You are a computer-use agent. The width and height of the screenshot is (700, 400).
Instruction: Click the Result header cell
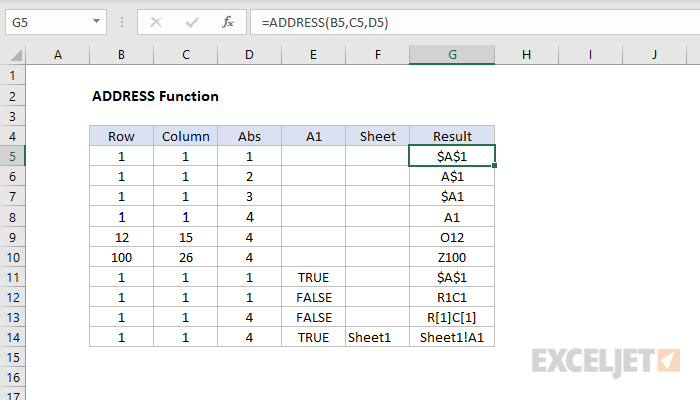pyautogui.click(x=452, y=135)
